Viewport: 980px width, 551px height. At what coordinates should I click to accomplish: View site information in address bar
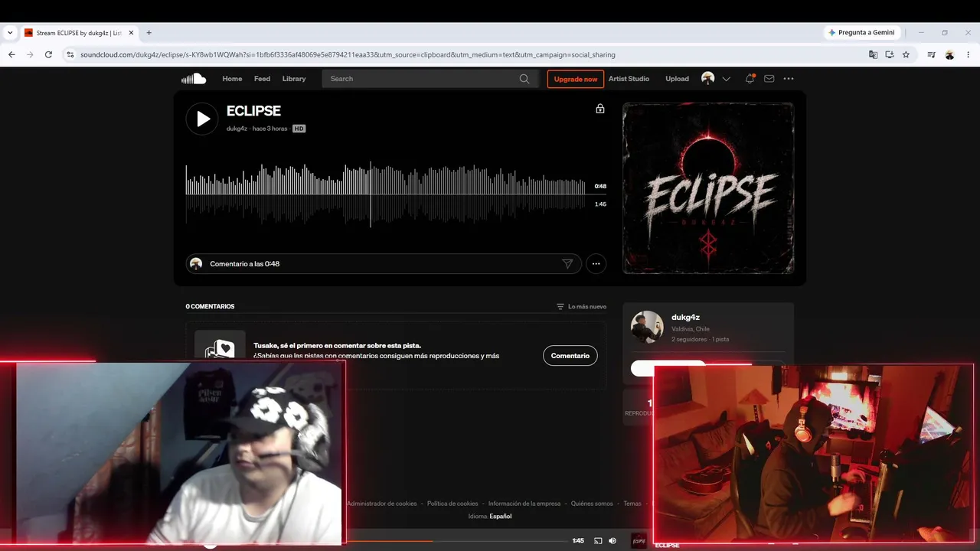70,55
